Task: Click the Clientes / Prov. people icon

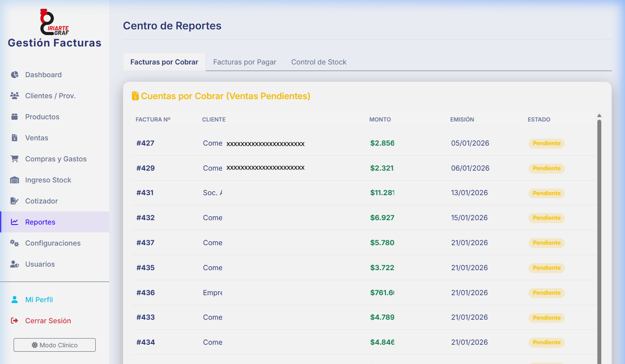Action: point(14,96)
